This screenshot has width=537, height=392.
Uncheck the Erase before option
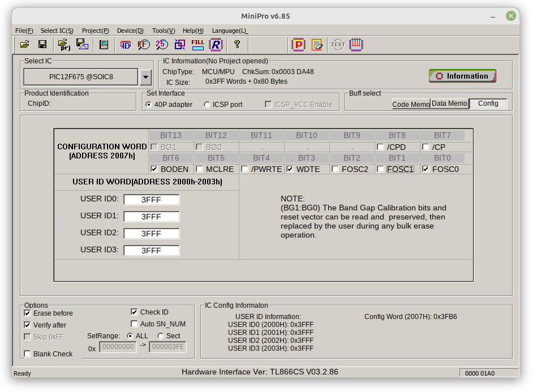tap(27, 313)
